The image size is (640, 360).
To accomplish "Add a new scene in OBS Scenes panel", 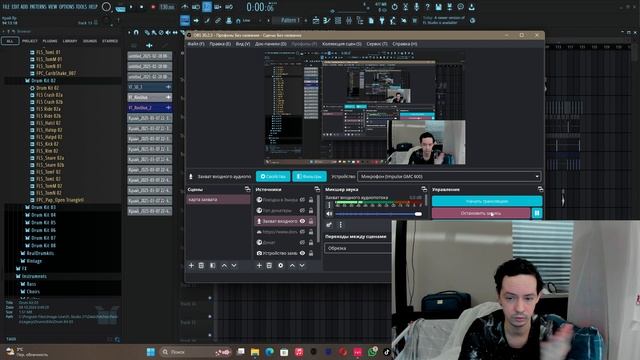I will [x=191, y=265].
